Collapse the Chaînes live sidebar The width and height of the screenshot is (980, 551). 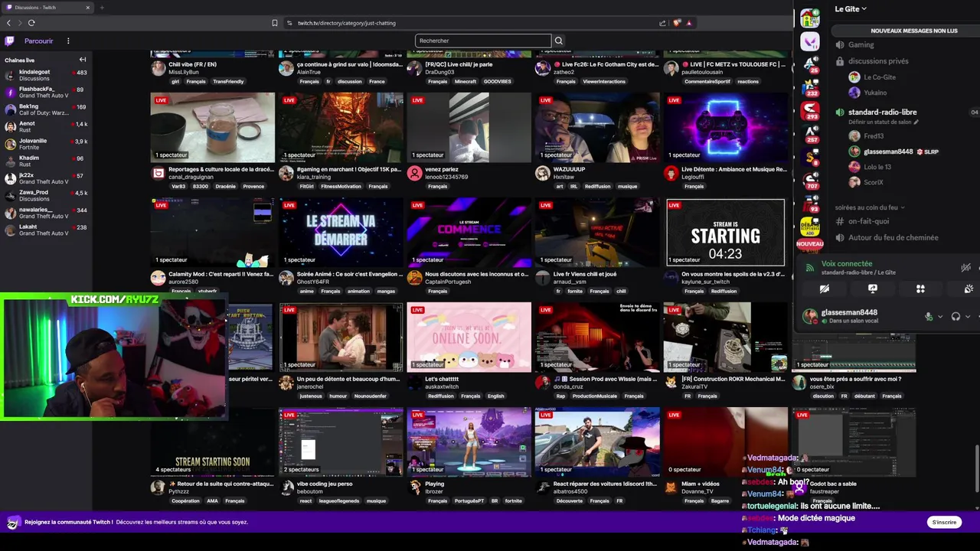83,60
